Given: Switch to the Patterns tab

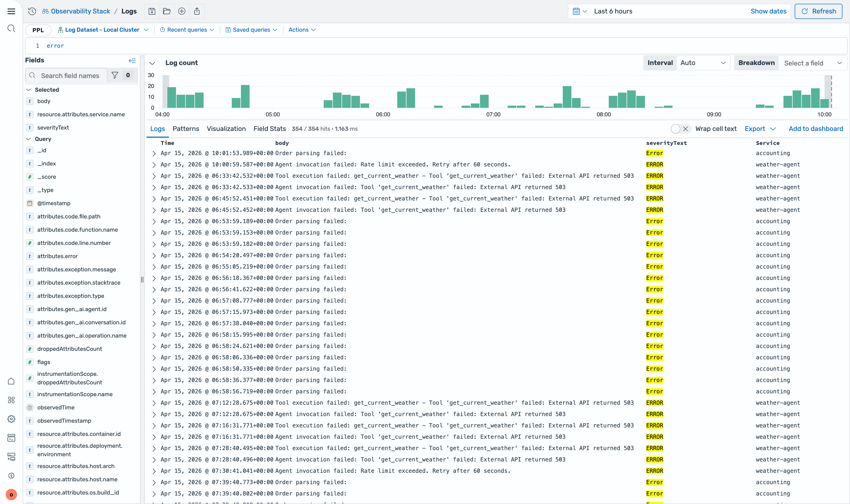Looking at the screenshot, I should coord(186,129).
